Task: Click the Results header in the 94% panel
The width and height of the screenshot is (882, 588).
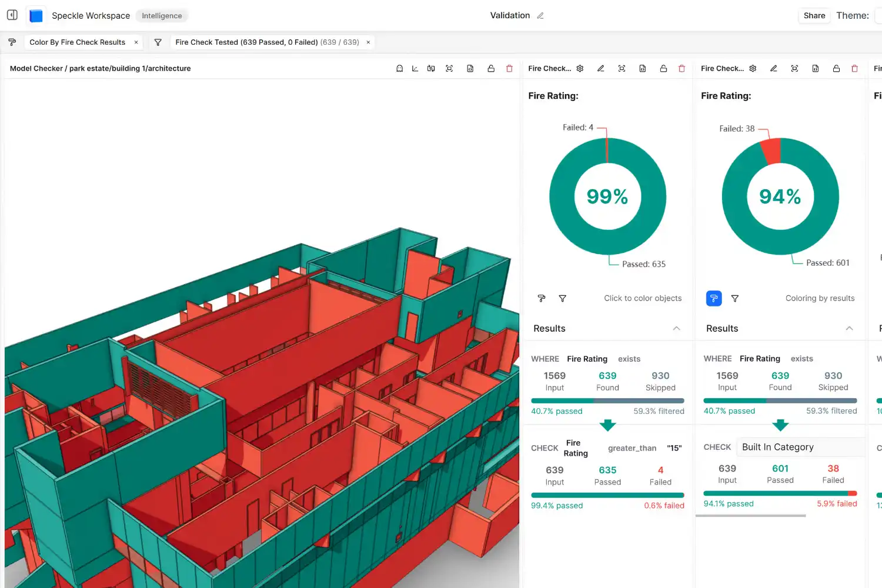Action: [722, 329]
